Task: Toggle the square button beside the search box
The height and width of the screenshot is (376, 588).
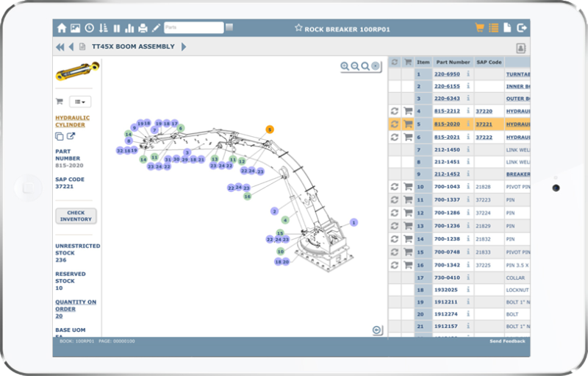Action: (x=229, y=28)
